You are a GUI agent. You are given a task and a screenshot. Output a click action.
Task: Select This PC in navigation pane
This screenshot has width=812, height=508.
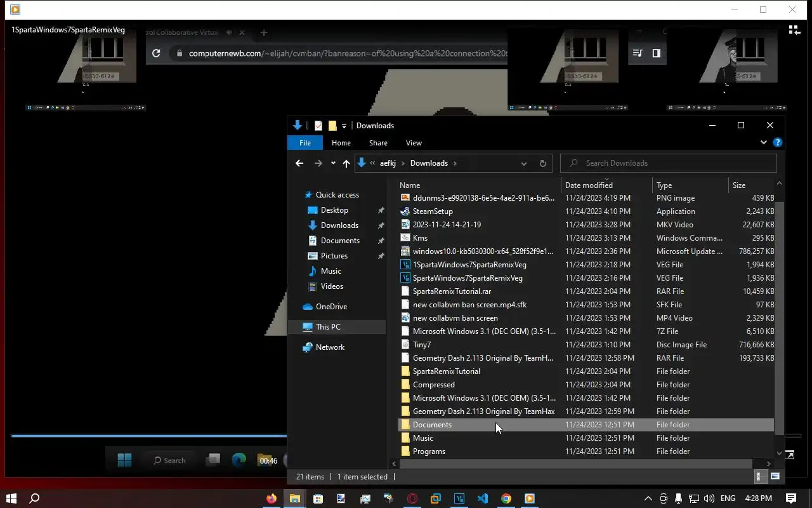(328, 327)
